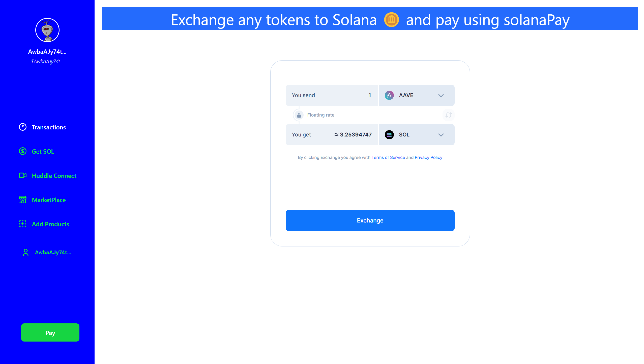Screen dimensions: 644x364
Task: Open the MarketPlace store icon
Action: coord(23,200)
